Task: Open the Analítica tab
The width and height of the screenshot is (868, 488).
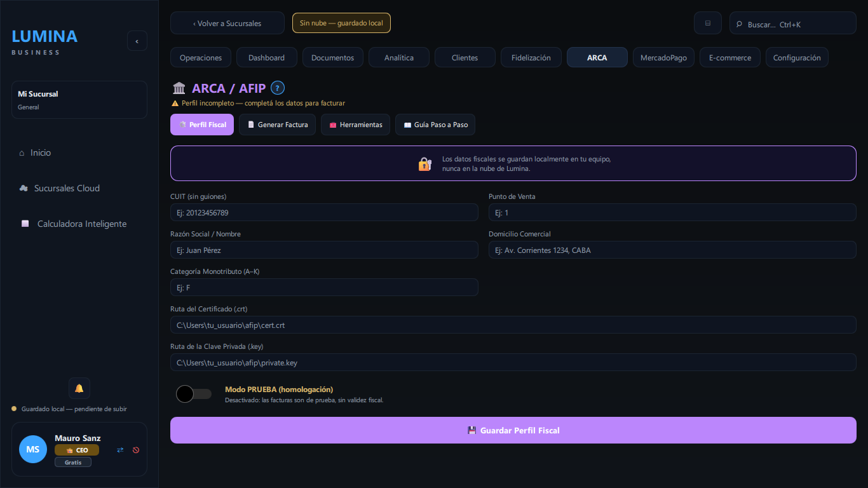Action: click(x=399, y=57)
